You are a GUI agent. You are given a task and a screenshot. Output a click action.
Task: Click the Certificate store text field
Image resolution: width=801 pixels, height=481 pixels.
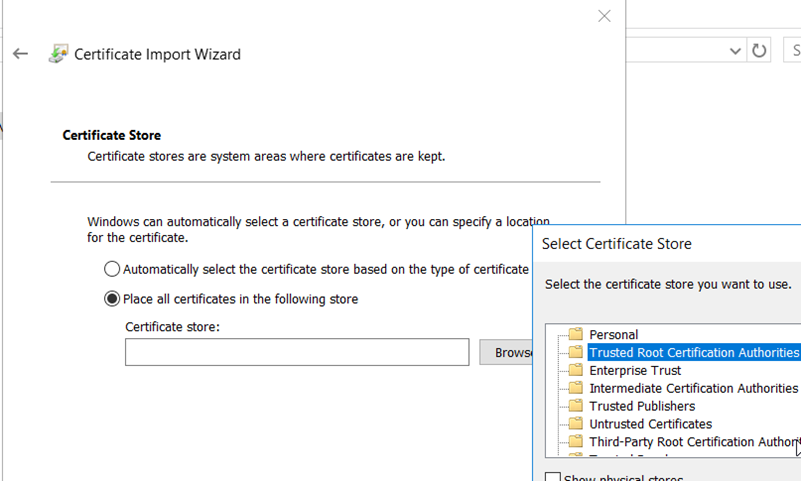click(x=296, y=352)
